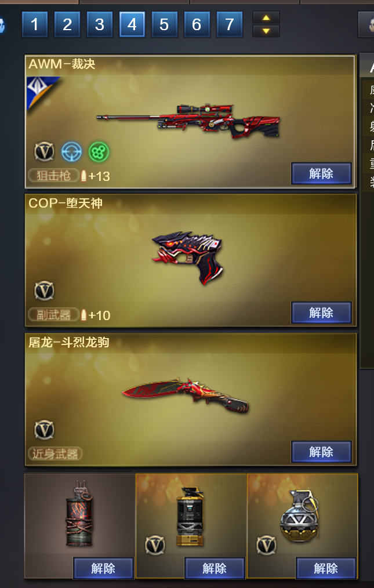Screen dimensions: 374x588
Task: Click the blue emblem corner badge on AWM-裁决
Action: pyautogui.click(x=41, y=92)
